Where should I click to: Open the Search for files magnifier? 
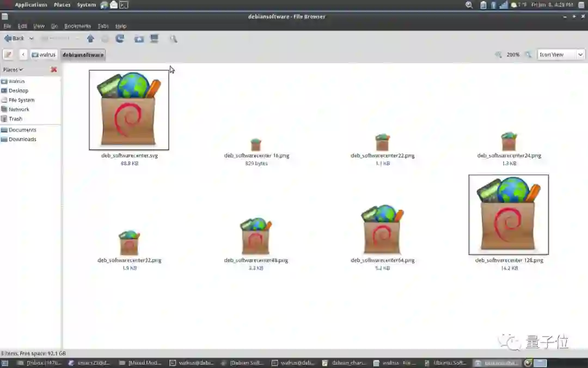[x=173, y=39]
